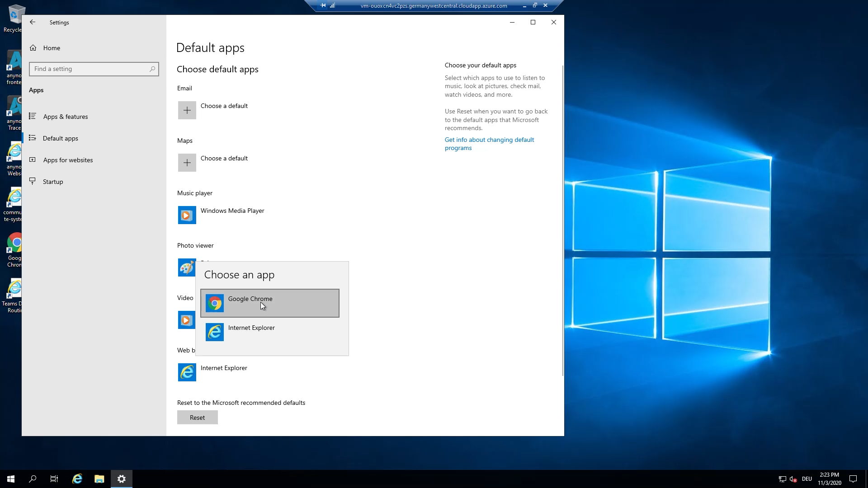Click the search magnifier in Find a setting

152,69
